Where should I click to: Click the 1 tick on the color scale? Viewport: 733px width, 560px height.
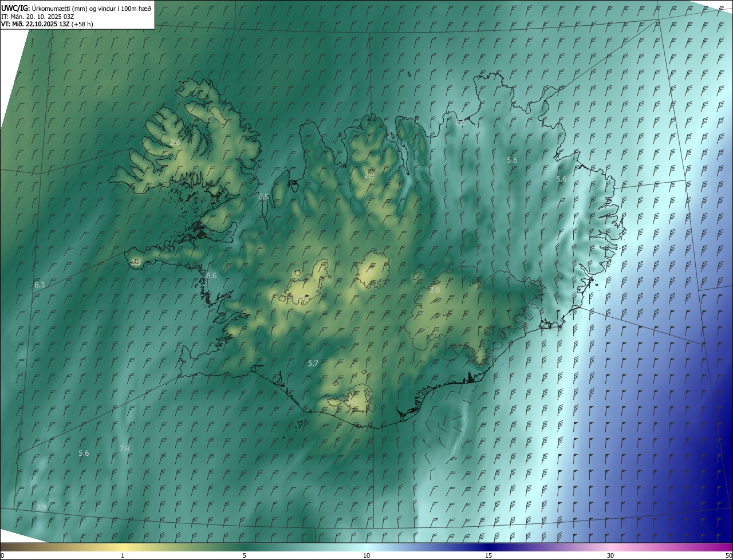point(123,555)
